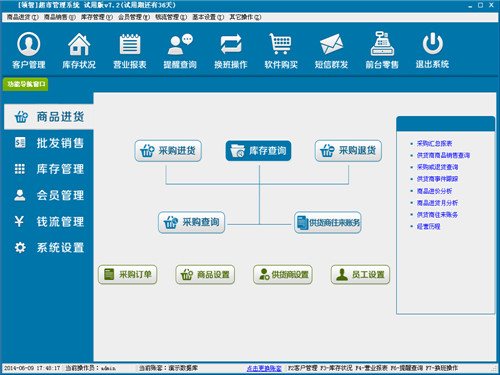Click the 员工设置 button
The image size is (500, 375).
coord(360,274)
